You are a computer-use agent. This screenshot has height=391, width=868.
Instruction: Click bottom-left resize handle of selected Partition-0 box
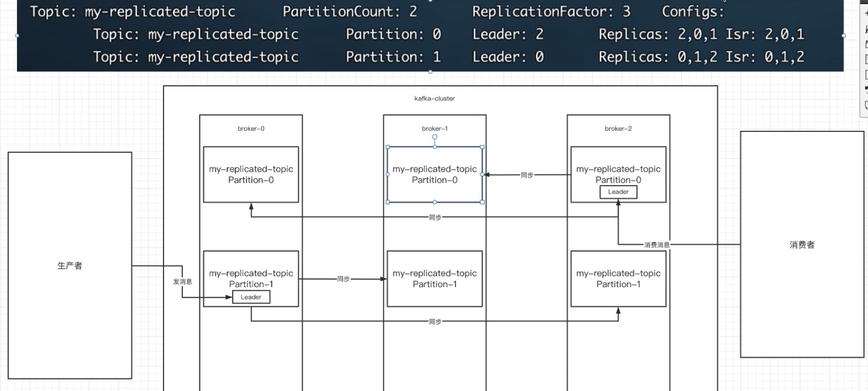[387, 202]
